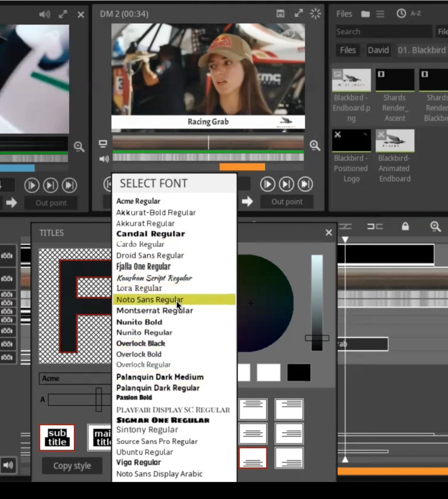Expand the DM 2 viewer to fullscreen
448x499 pixels.
click(x=298, y=14)
